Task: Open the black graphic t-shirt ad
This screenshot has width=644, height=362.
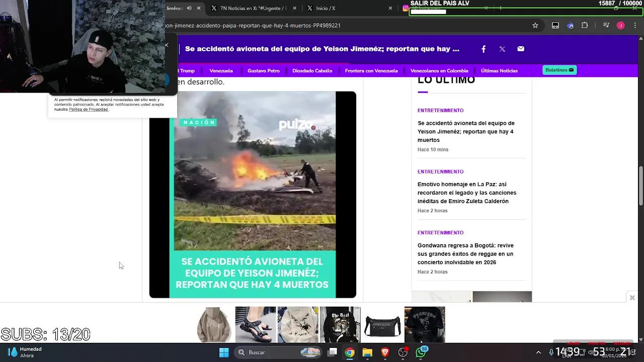Action: click(x=425, y=325)
